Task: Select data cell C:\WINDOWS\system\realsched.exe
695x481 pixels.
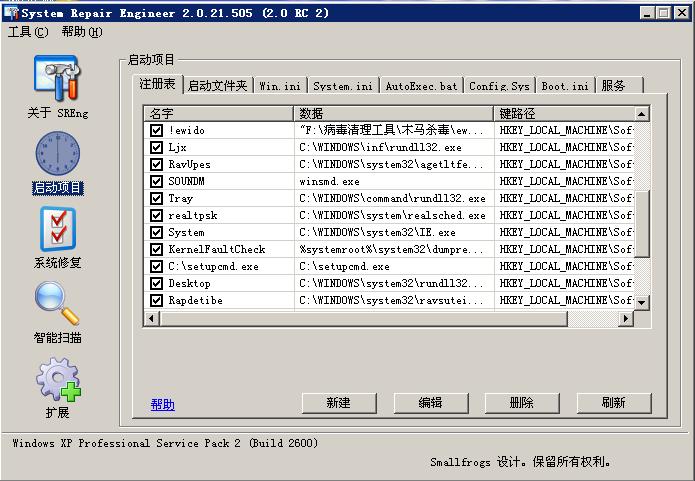Action: (392, 215)
